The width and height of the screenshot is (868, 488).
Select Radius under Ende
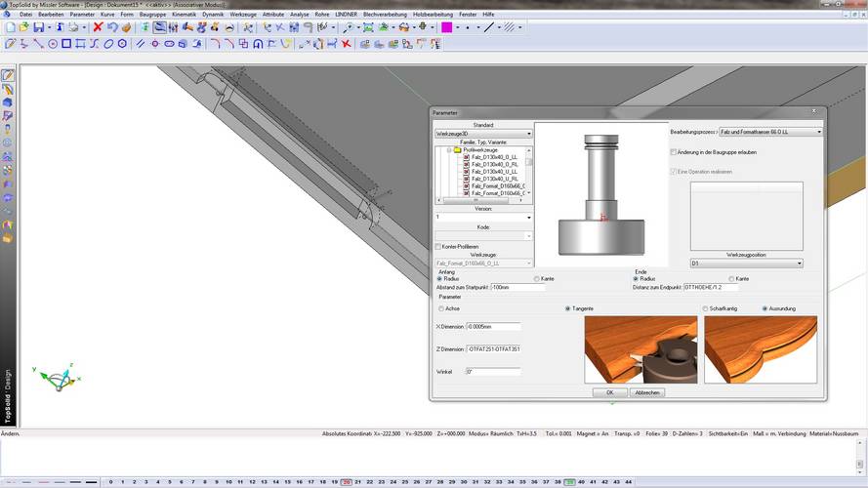(x=636, y=279)
